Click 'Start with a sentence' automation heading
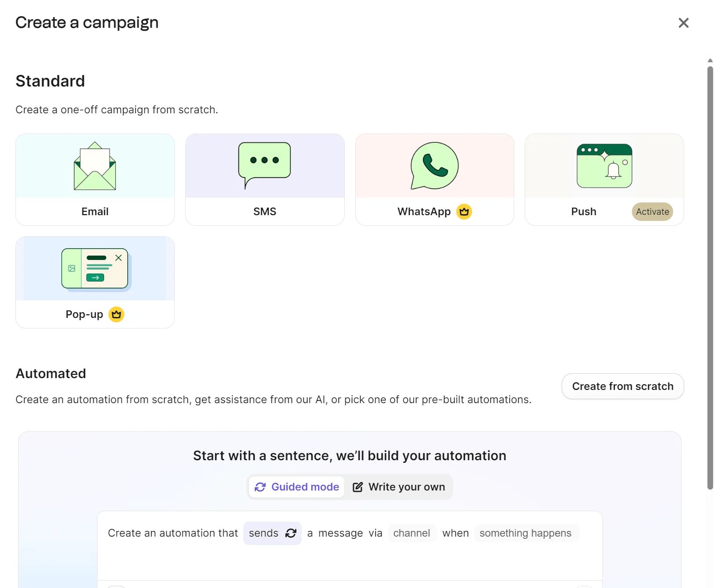The width and height of the screenshot is (714, 588). click(x=350, y=456)
